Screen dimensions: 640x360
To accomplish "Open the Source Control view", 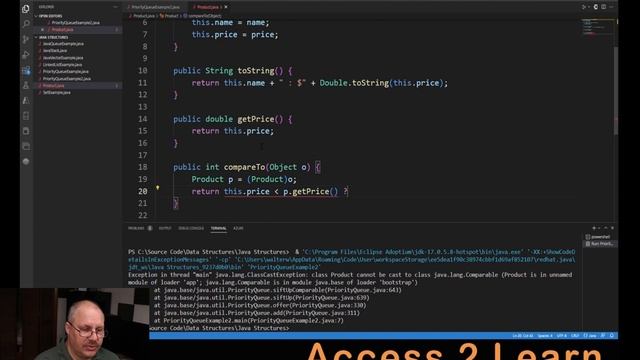I will (26, 39).
